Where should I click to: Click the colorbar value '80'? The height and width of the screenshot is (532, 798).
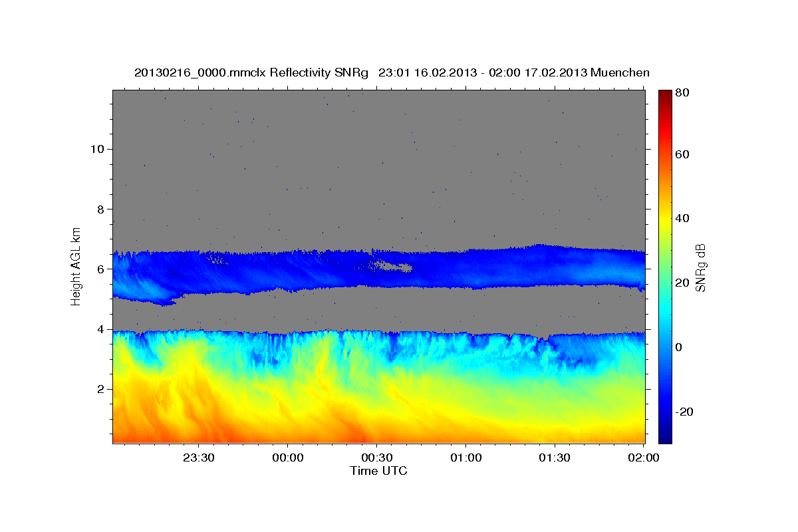pos(682,93)
